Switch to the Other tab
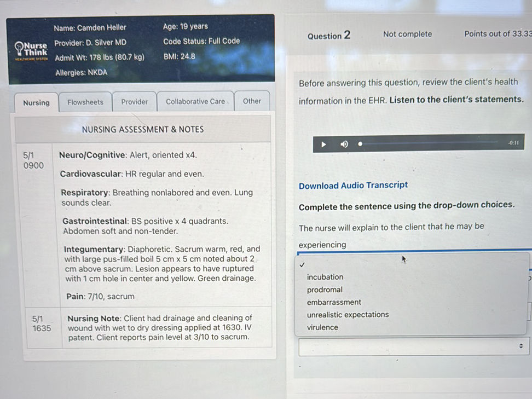 pyautogui.click(x=252, y=101)
